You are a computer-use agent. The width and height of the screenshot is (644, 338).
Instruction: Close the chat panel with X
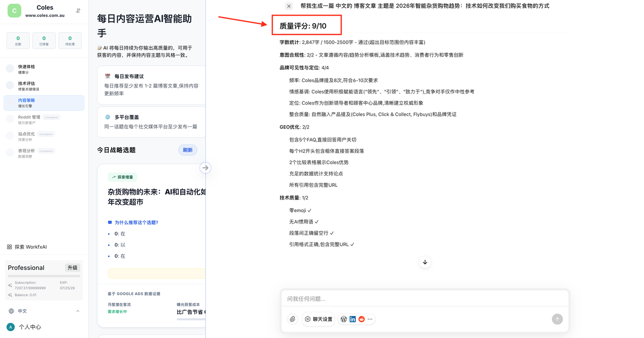coord(289,6)
